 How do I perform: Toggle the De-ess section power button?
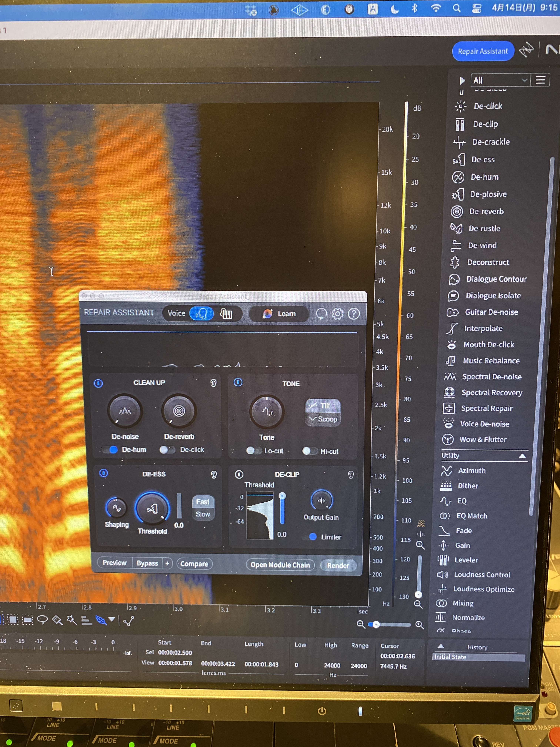(104, 473)
